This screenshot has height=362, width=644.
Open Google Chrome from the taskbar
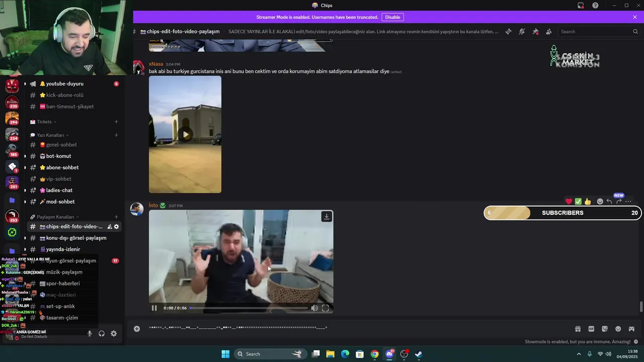374,354
